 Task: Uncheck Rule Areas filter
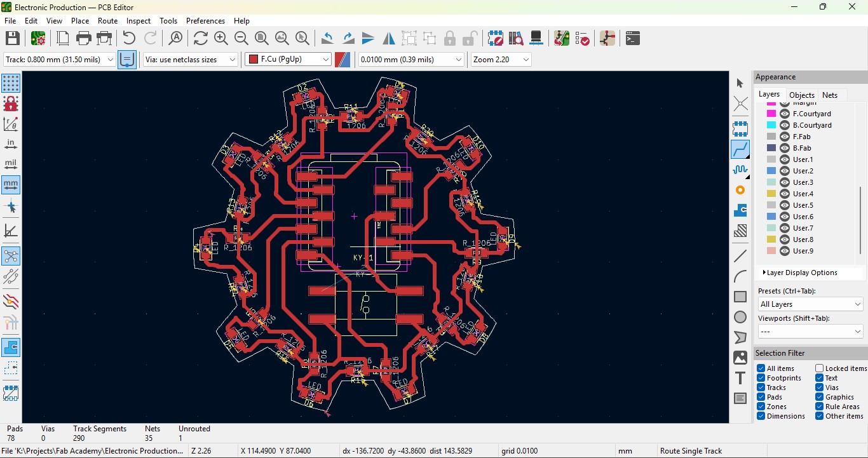click(x=819, y=407)
